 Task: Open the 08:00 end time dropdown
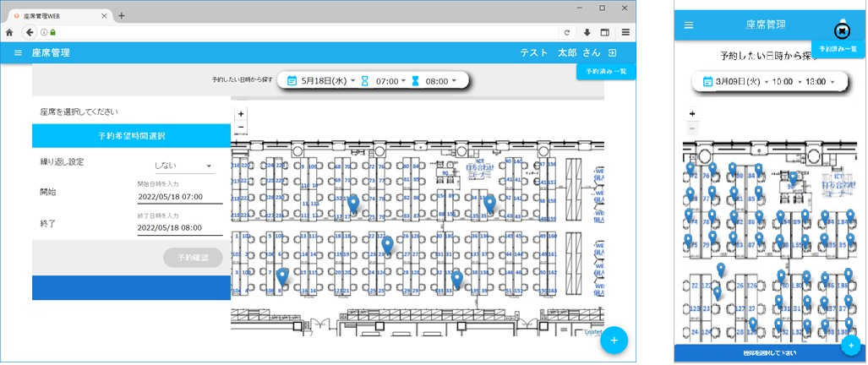(x=440, y=81)
